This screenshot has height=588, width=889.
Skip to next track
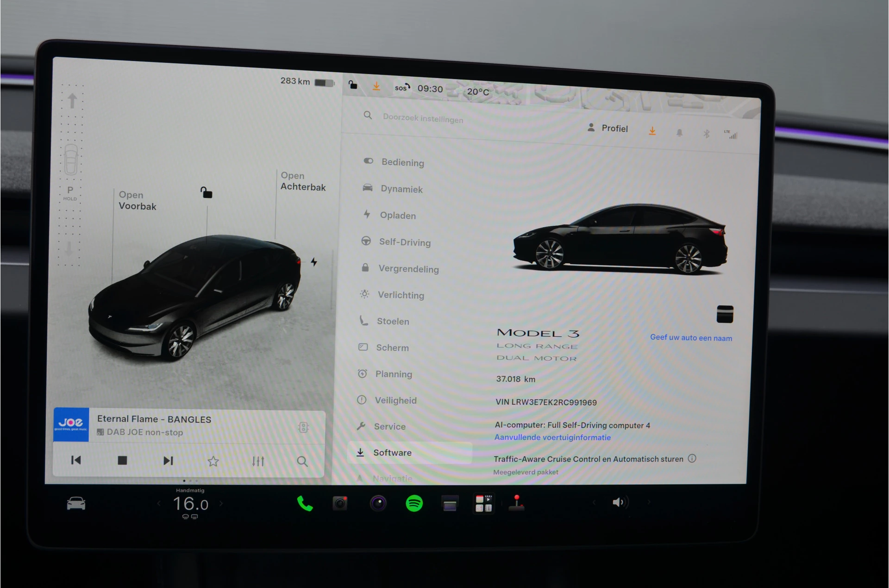pos(168,460)
